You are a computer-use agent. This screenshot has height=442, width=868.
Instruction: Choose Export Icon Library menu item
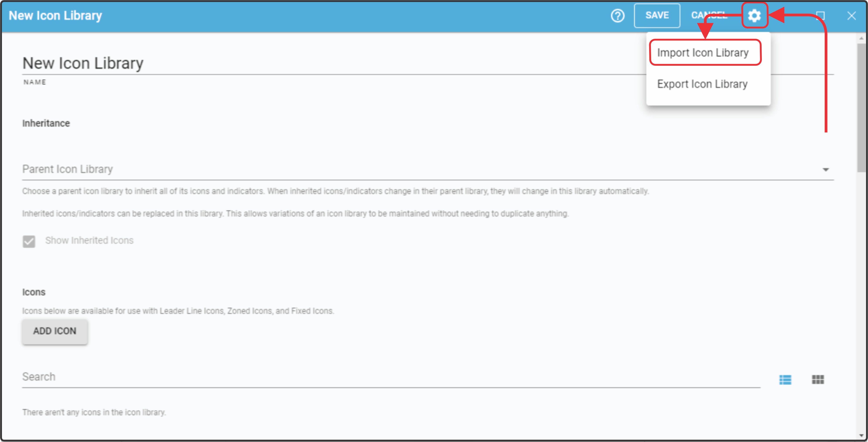pyautogui.click(x=702, y=84)
